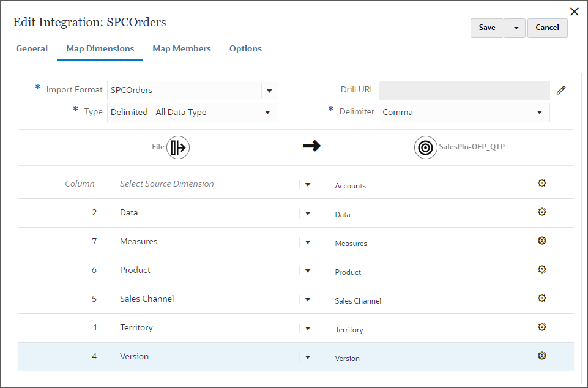Open gear settings for the Sales Channel row

coord(541,298)
